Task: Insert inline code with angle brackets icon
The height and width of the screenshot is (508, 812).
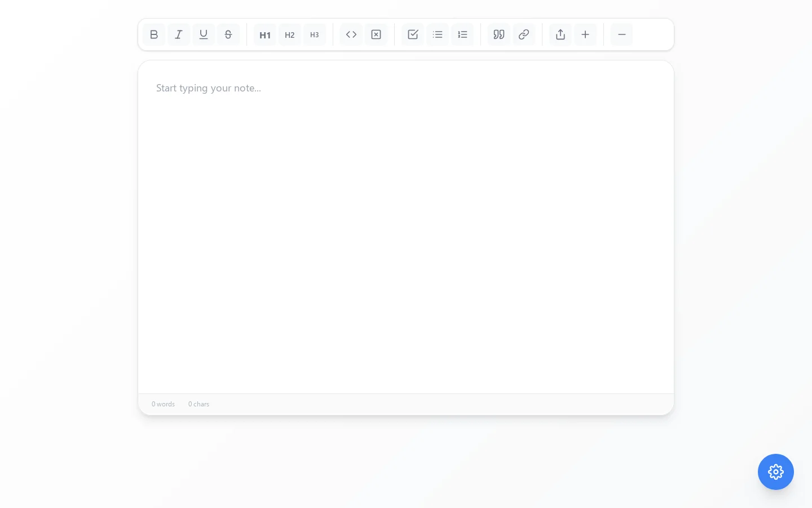Action: [x=351, y=34]
